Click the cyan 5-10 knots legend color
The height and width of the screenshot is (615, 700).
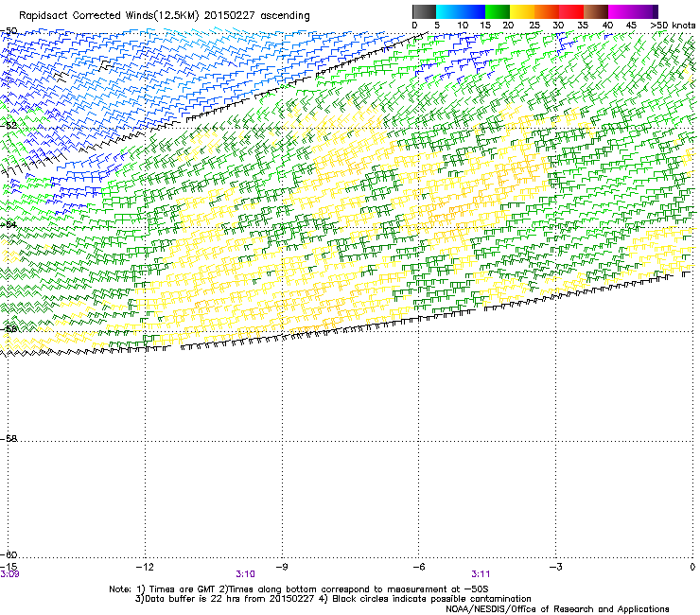tap(448, 11)
